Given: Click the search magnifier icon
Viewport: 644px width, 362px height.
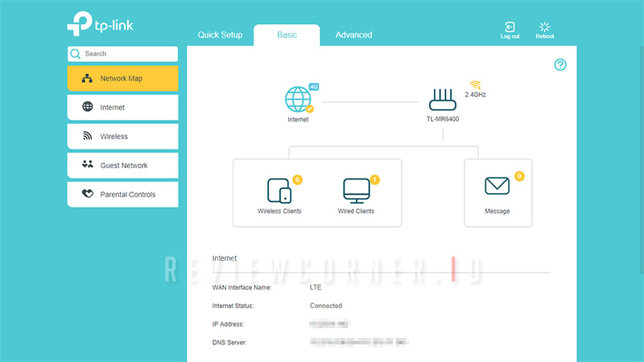Looking at the screenshot, I should point(75,54).
